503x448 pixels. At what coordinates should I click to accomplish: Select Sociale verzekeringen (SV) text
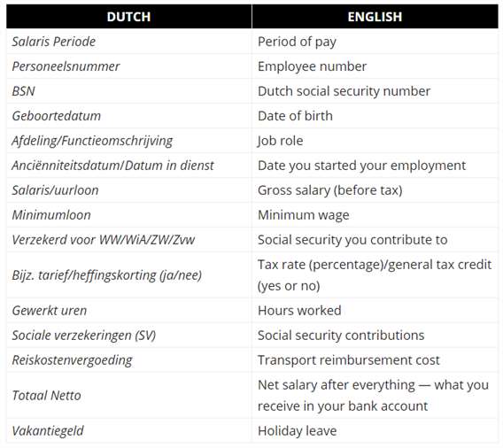coord(84,336)
